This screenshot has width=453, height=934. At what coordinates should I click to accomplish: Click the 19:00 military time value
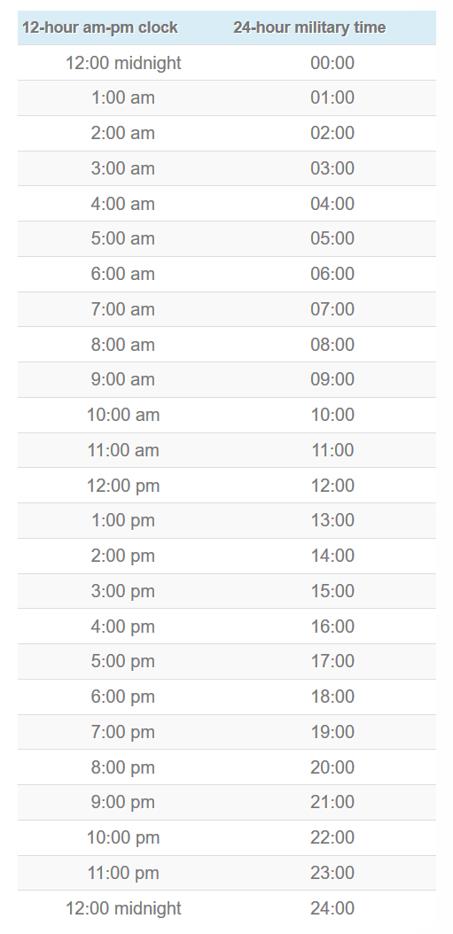(x=332, y=731)
